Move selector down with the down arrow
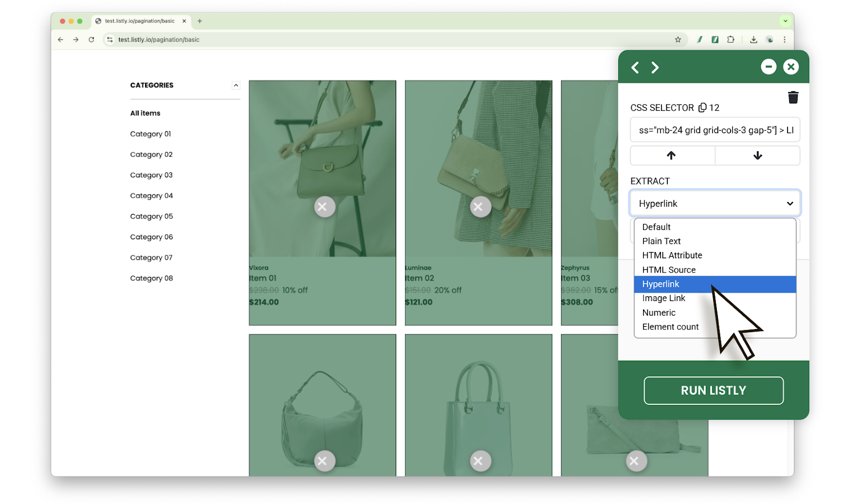 coord(757,156)
